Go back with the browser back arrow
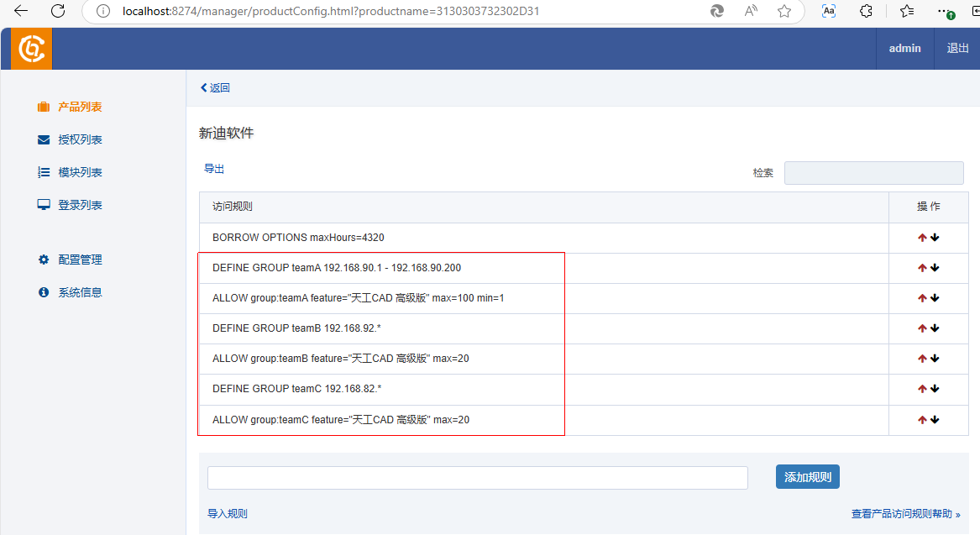980x535 pixels. pos(21,11)
